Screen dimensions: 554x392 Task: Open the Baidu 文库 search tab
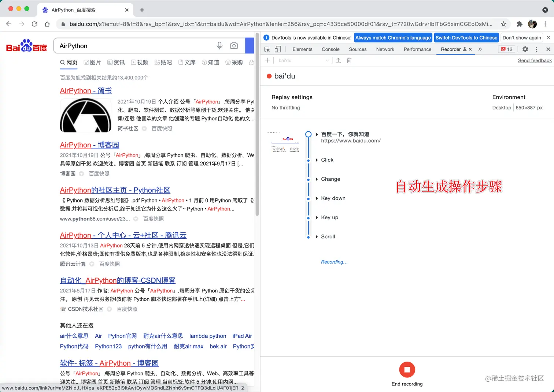point(187,63)
